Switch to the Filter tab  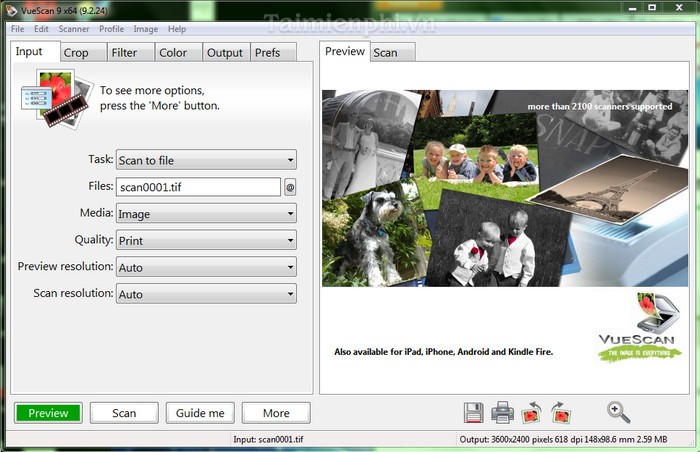tap(131, 53)
